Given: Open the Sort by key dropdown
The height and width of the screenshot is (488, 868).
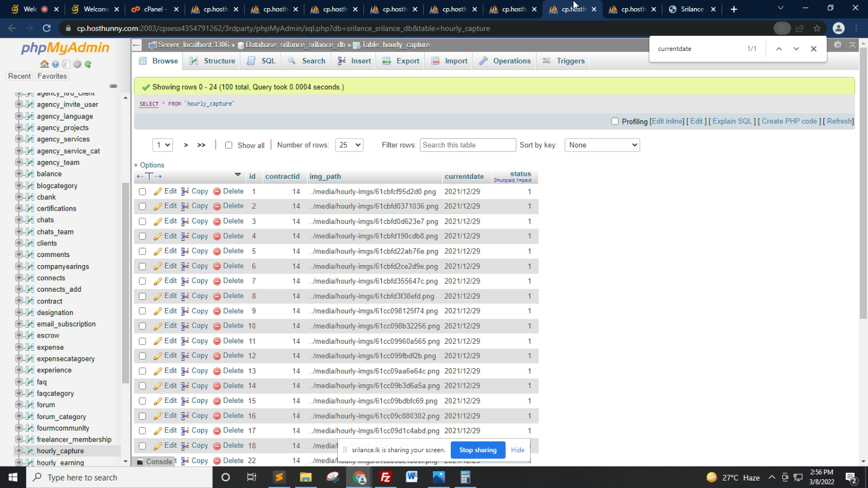Looking at the screenshot, I should point(602,145).
